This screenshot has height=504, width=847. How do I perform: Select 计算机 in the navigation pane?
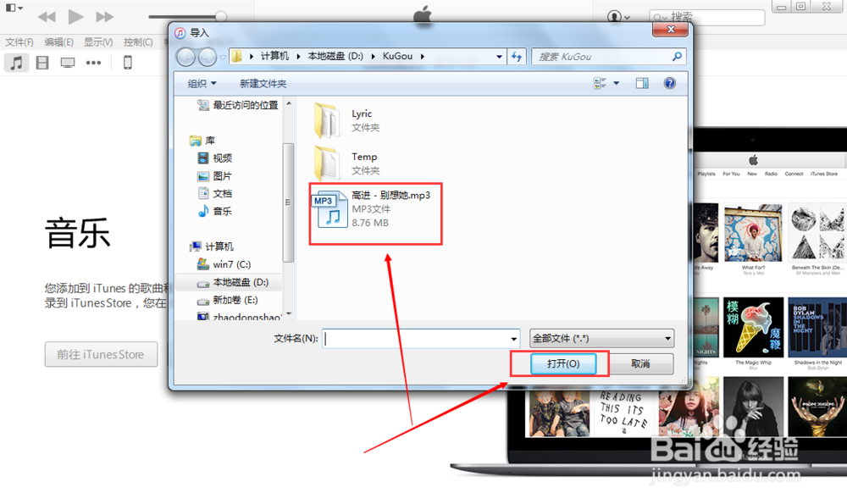coord(212,246)
